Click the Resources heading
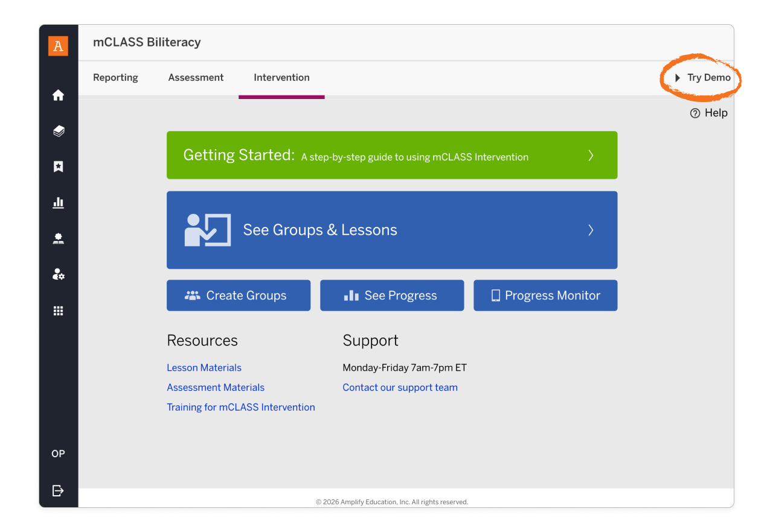This screenshot has height=532, width=773. [202, 341]
